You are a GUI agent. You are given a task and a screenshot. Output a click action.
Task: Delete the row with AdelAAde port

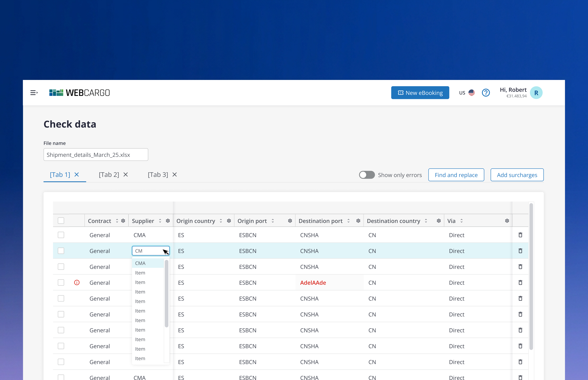(520, 283)
